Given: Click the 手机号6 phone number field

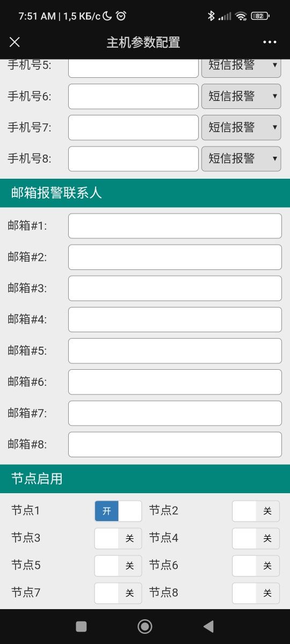Looking at the screenshot, I should [x=133, y=97].
